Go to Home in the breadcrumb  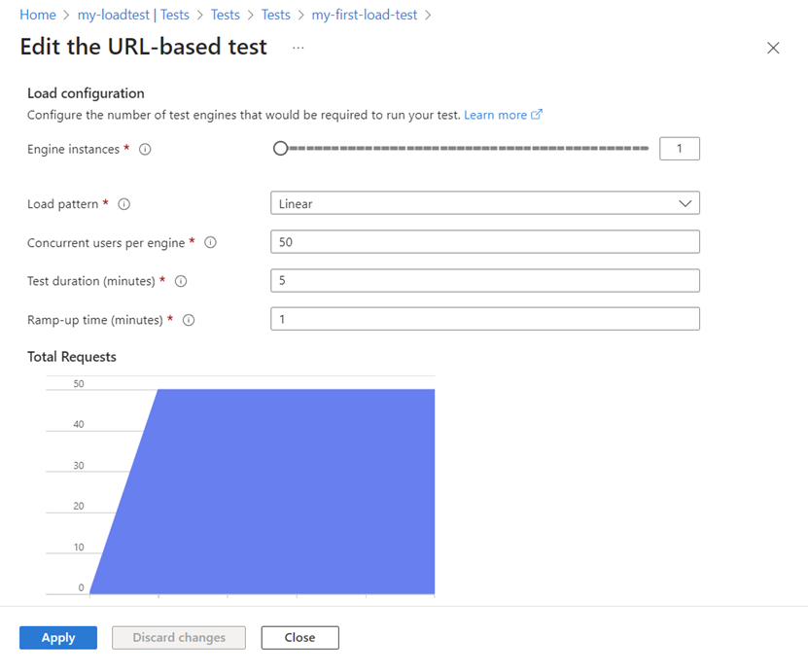click(38, 16)
